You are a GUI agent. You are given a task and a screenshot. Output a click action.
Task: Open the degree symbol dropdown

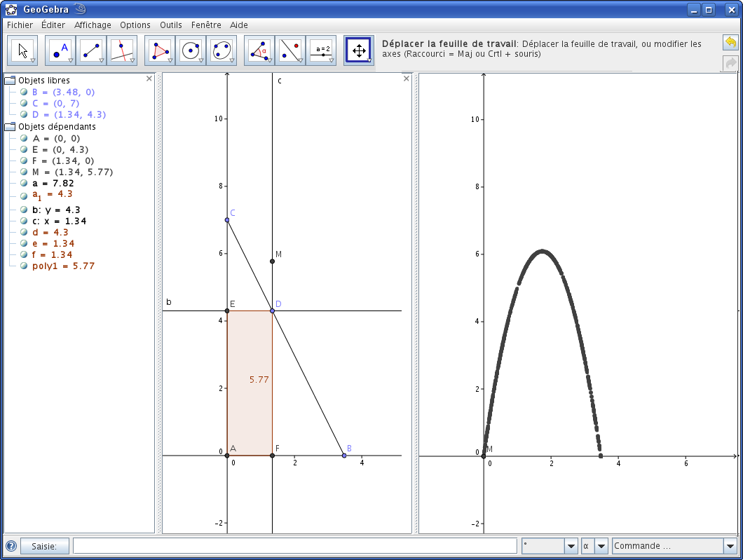pos(571,546)
